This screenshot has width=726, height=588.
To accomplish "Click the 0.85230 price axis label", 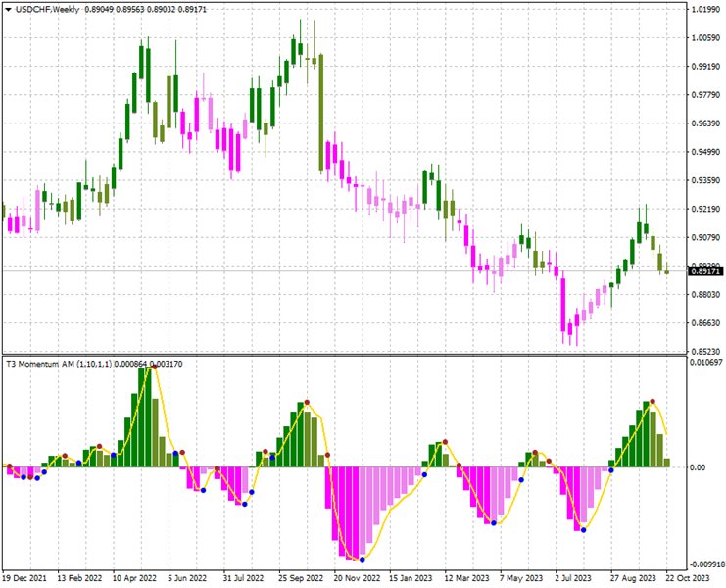I will pyautogui.click(x=703, y=352).
